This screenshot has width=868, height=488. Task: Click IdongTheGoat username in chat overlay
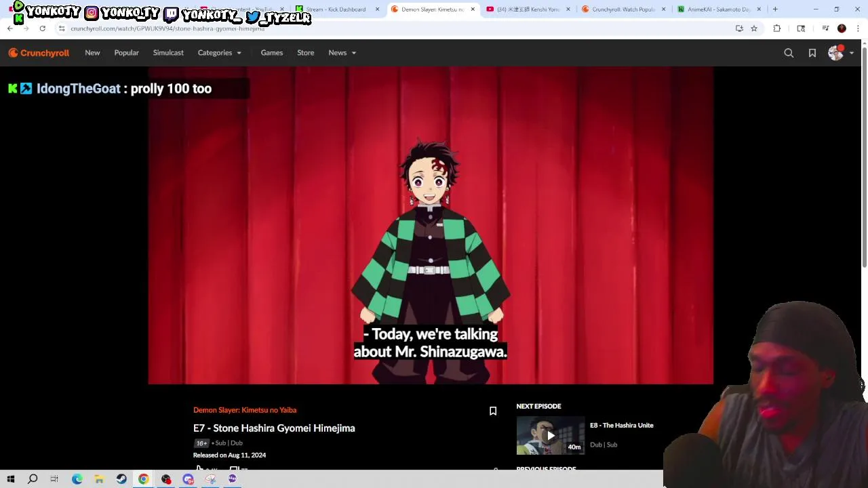(78, 89)
